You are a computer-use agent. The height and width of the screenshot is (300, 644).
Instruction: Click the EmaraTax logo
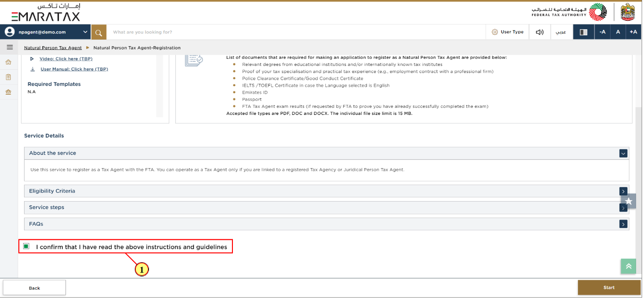[46, 13]
